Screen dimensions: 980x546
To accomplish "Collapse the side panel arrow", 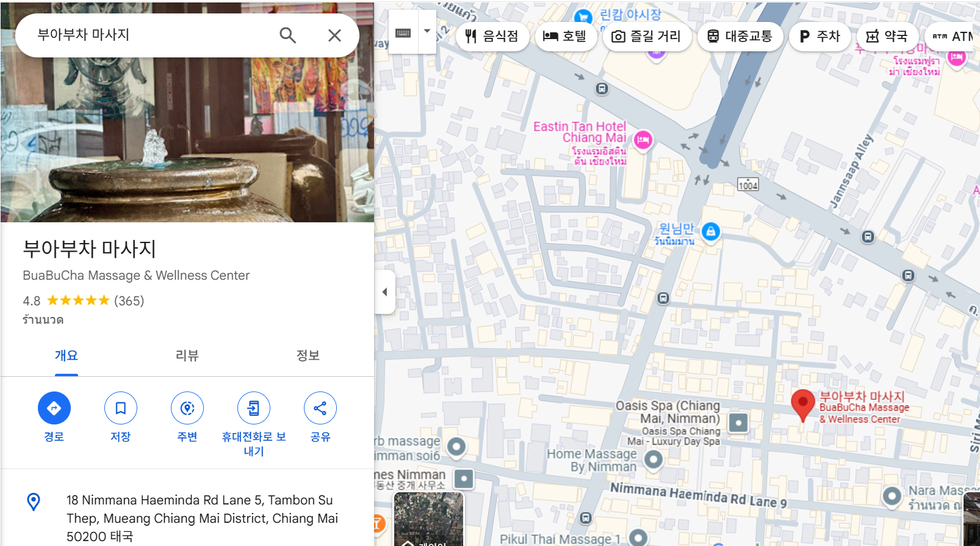I will pyautogui.click(x=385, y=292).
